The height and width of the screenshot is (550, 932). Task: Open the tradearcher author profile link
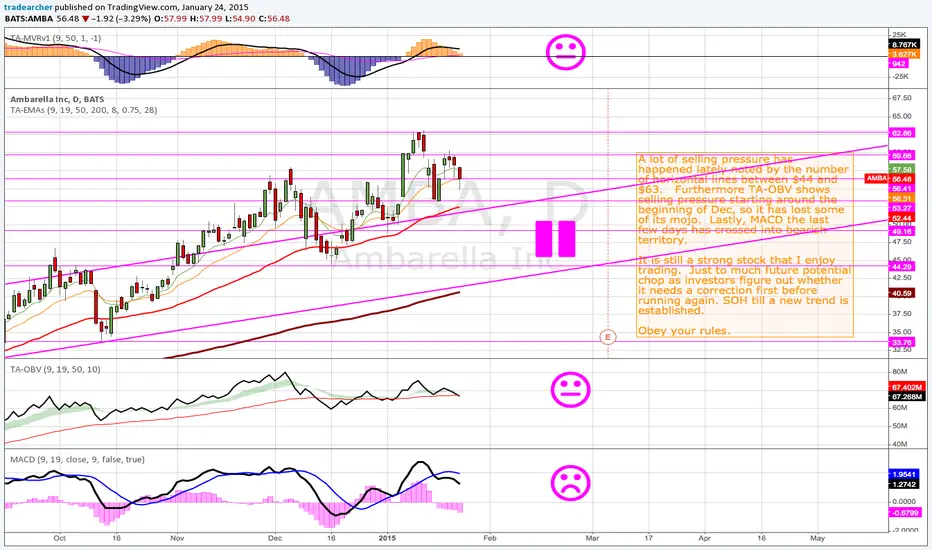coord(29,7)
